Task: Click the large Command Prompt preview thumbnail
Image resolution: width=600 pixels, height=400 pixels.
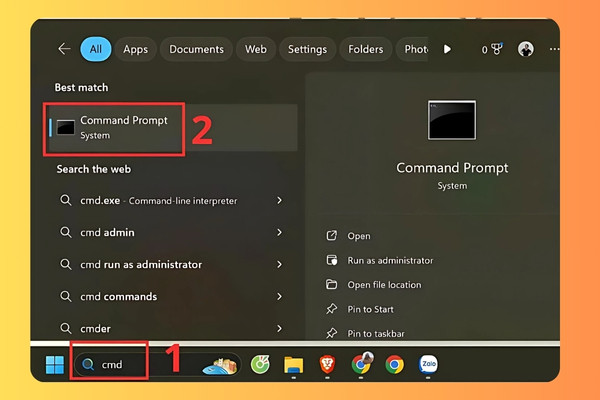Action: [452, 120]
